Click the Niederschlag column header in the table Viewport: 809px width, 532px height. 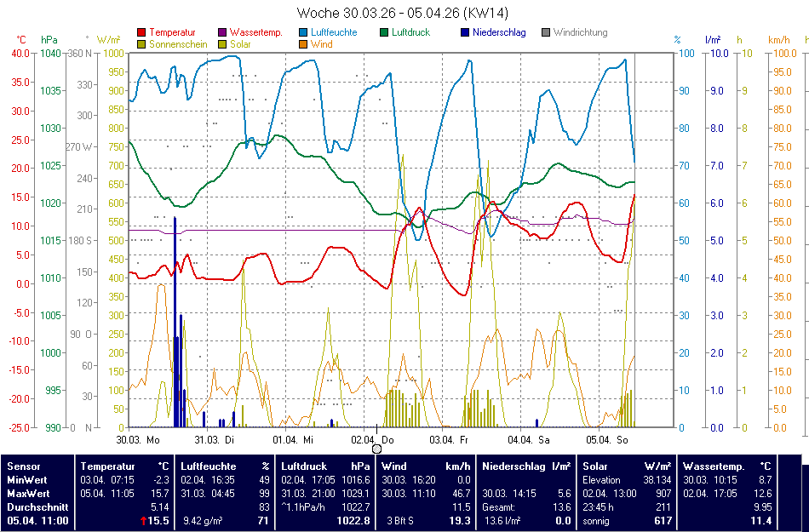[x=514, y=466]
